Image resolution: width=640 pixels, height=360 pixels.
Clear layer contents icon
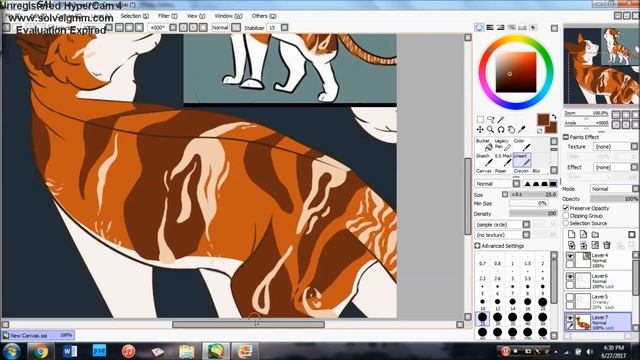tap(595, 245)
